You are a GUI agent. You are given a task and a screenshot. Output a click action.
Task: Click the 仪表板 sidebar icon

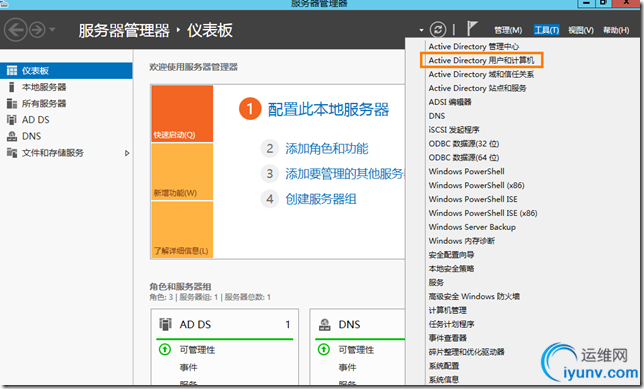[x=12, y=71]
